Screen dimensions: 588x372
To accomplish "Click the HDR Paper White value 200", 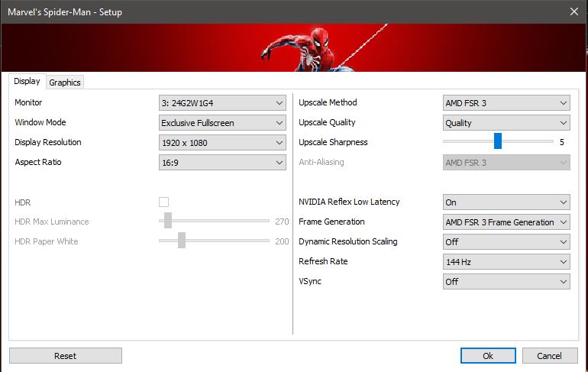I will point(282,241).
